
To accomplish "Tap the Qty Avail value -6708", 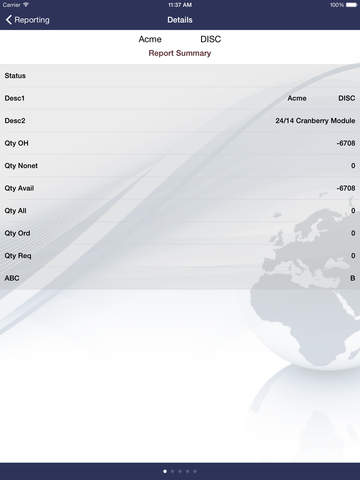I will click(346, 188).
